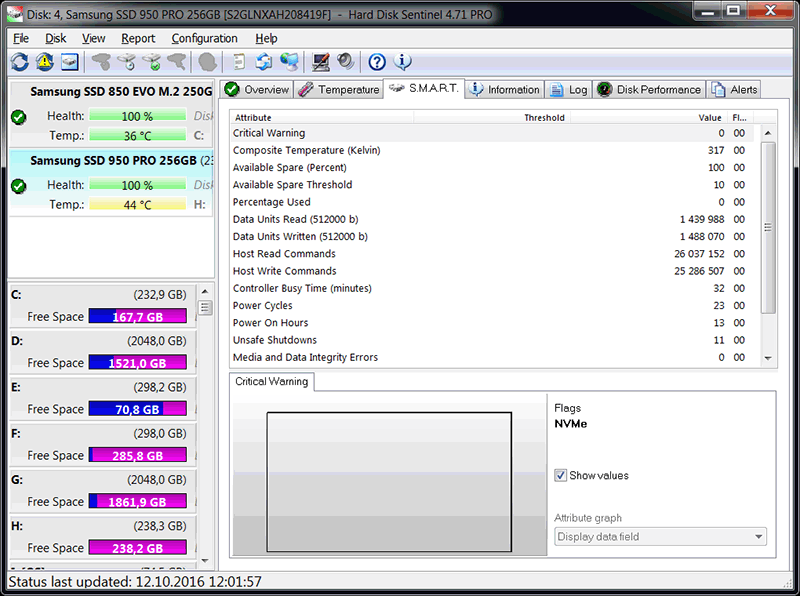The width and height of the screenshot is (800, 596).
Task: Click the first grayed disk test icon
Action: [x=101, y=62]
